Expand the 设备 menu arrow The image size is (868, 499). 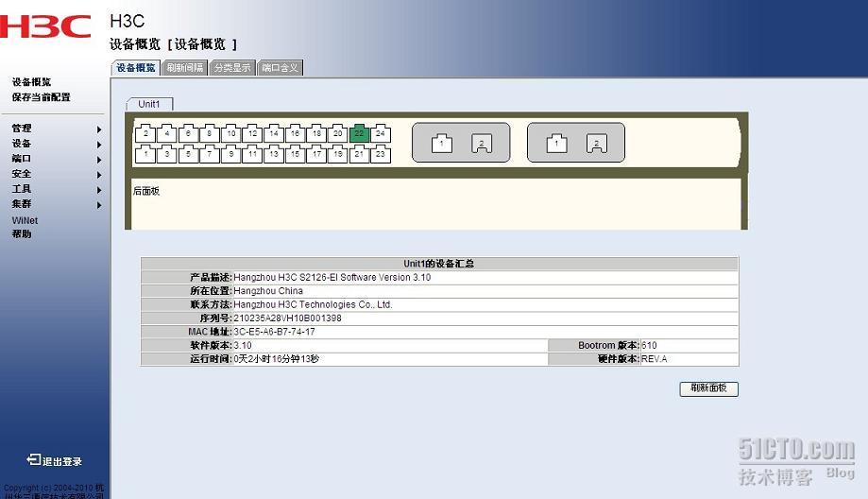[99, 145]
